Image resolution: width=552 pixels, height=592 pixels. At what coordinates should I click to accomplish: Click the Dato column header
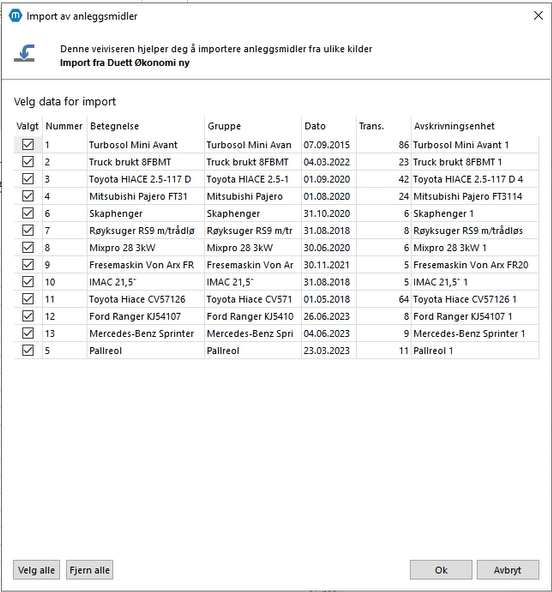(x=328, y=126)
